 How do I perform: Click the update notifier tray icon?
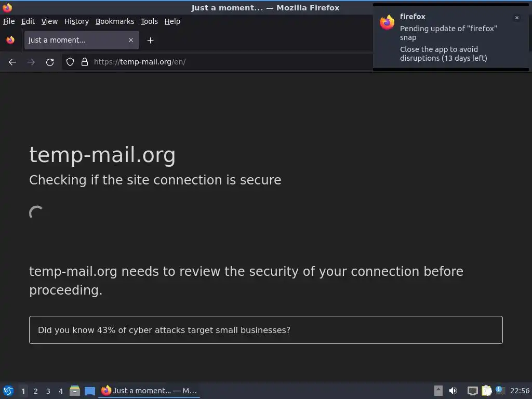pyautogui.click(x=500, y=390)
